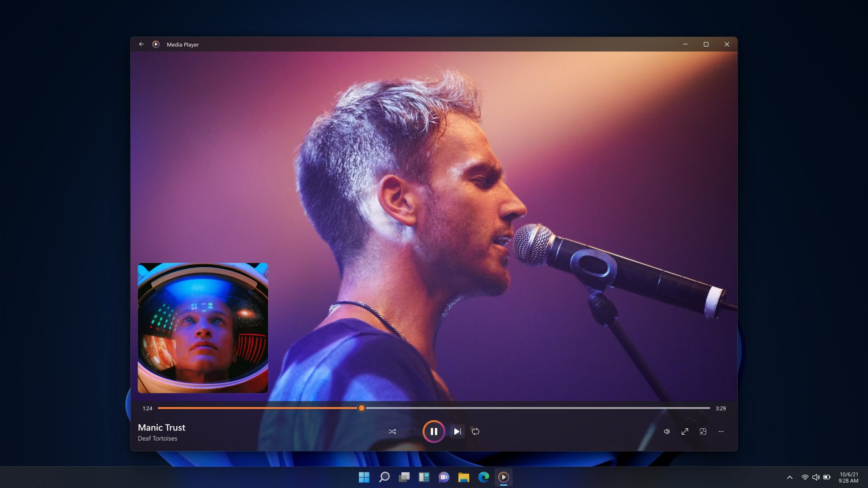Open Task View from the taskbar

[404, 477]
